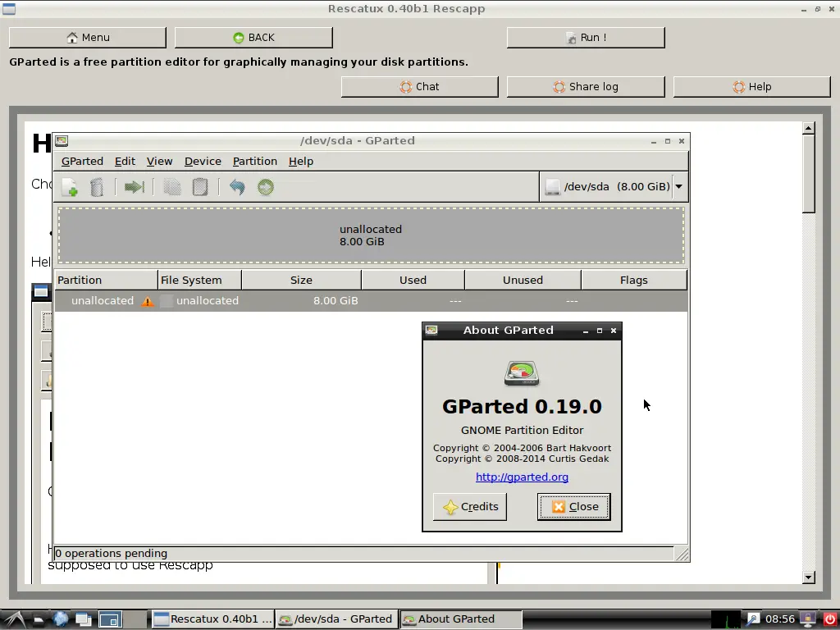Click the GParted window resize grip
This screenshot has height=630, width=840.
pyautogui.click(x=682, y=554)
